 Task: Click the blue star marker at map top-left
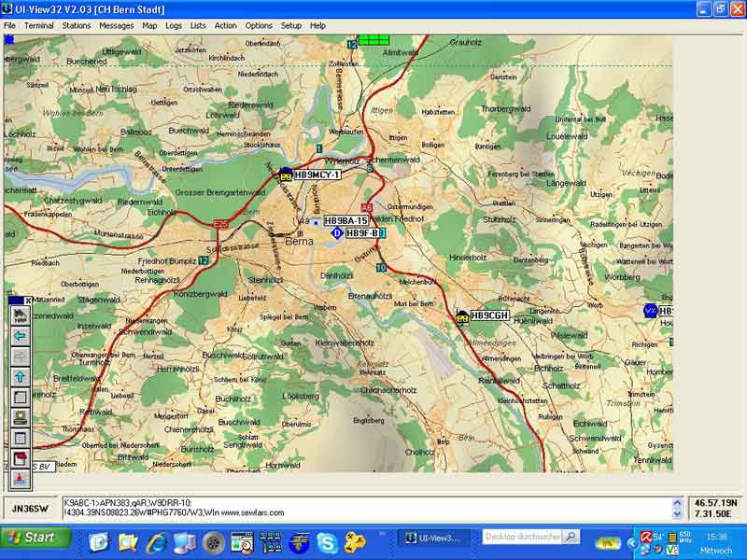(8, 39)
